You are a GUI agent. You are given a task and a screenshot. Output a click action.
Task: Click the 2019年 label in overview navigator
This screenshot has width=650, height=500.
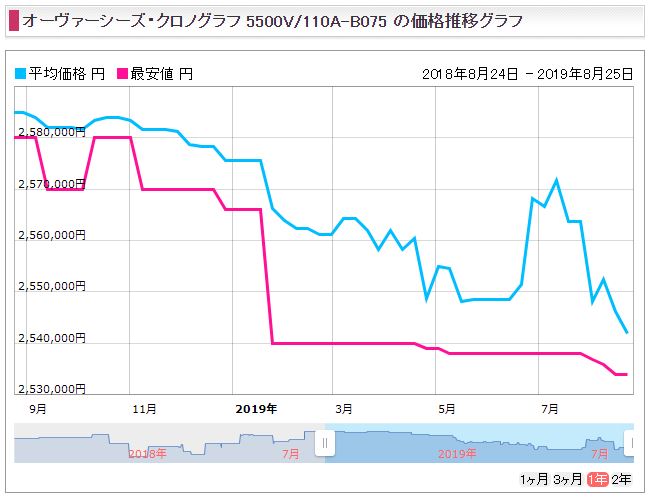coord(457,454)
